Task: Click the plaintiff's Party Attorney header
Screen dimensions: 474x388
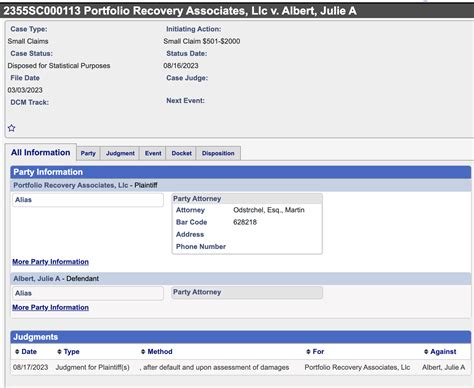Action: [x=247, y=199]
